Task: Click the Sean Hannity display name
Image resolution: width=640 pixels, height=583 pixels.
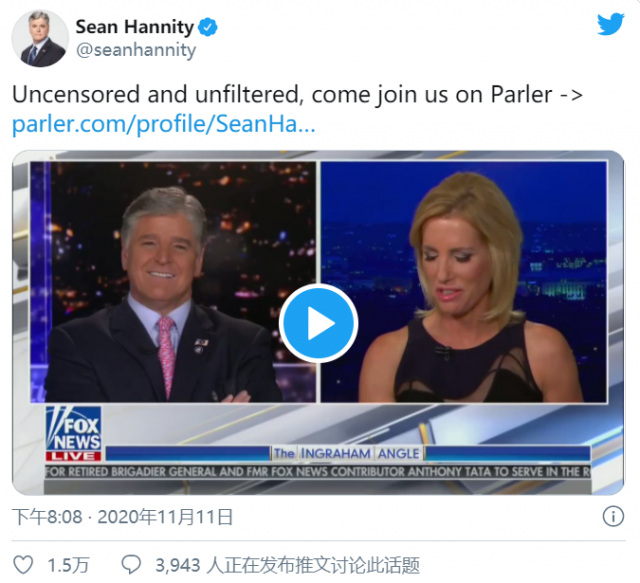Action: (x=135, y=27)
